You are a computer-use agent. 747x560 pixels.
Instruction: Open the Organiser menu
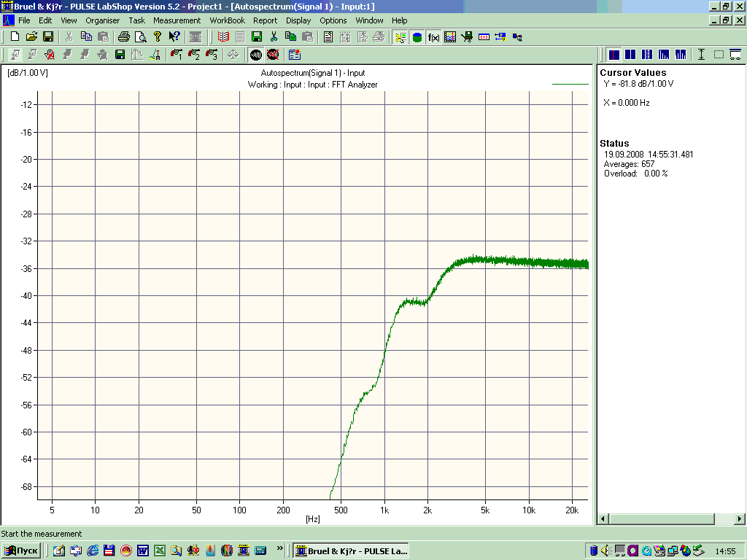click(x=103, y=20)
